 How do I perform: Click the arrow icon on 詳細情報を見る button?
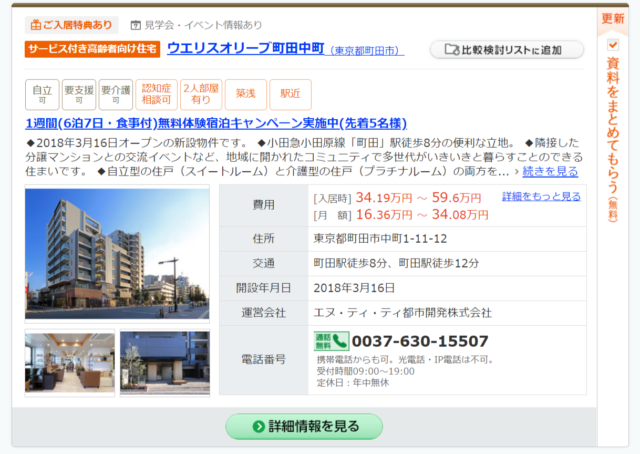point(258,427)
